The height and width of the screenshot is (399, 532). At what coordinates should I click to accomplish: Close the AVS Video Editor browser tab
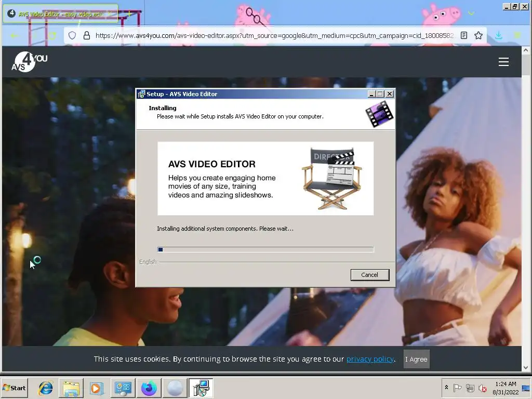coord(110,14)
